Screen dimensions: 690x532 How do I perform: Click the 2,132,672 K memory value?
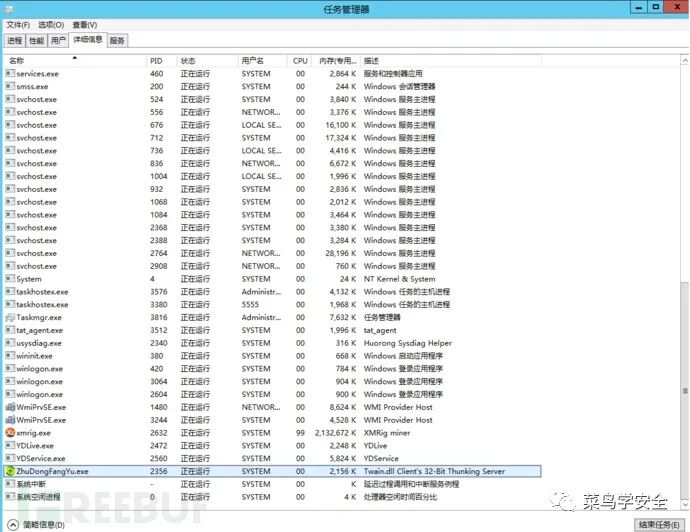pos(335,433)
